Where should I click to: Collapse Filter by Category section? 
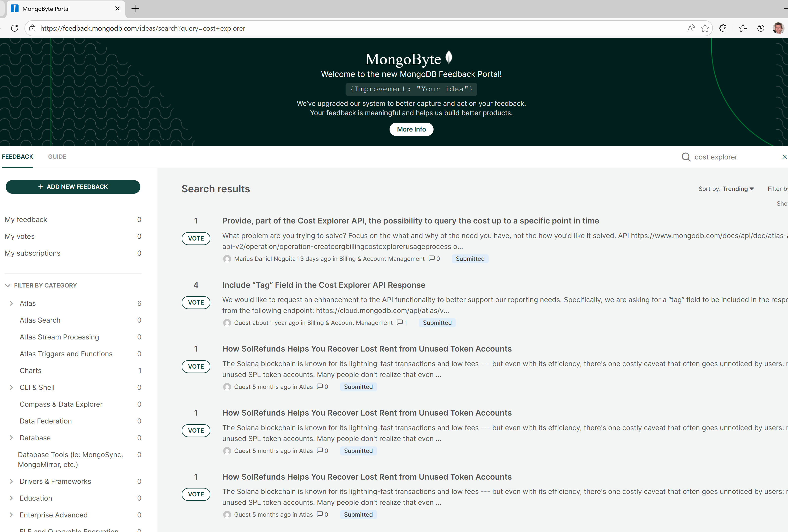click(x=8, y=286)
